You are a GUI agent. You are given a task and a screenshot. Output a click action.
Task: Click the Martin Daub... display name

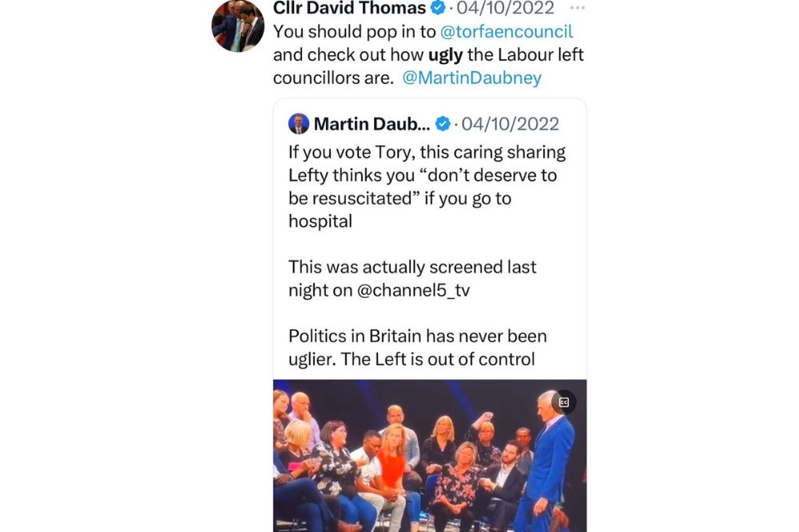372,124
